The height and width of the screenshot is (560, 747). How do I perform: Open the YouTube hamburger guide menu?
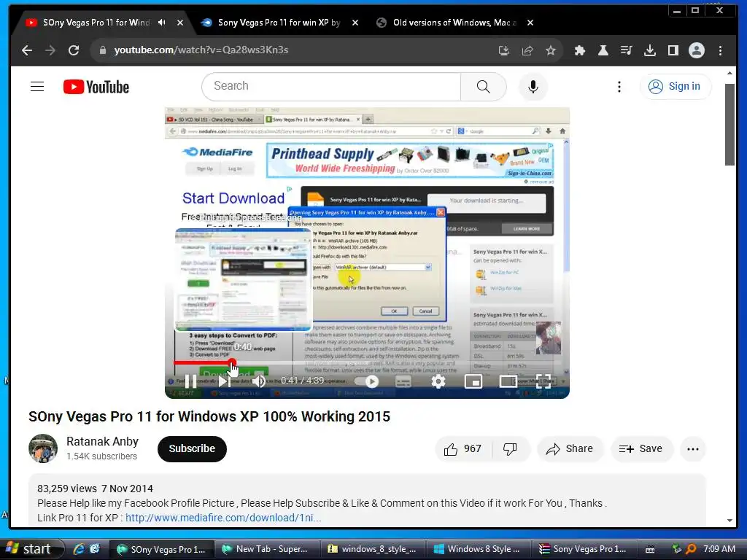point(37,86)
